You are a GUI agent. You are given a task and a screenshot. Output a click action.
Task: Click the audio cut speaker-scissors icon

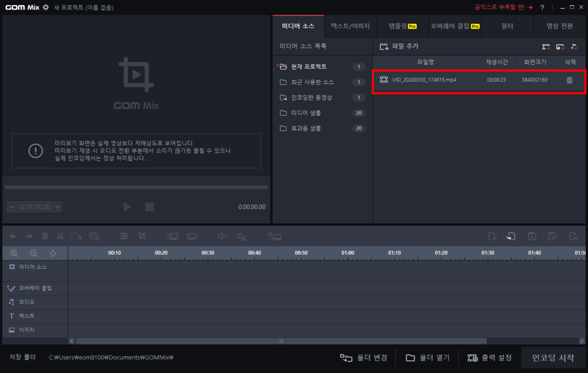pos(242,236)
